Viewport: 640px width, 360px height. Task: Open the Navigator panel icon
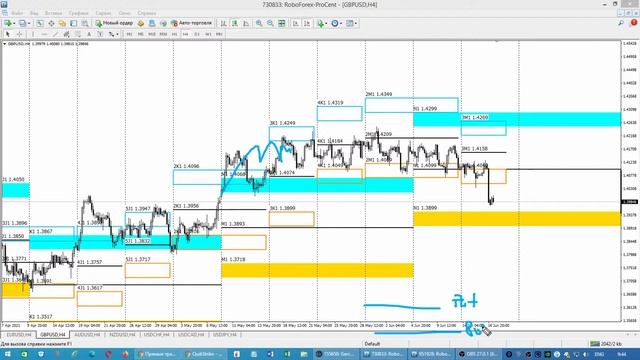coord(62,23)
